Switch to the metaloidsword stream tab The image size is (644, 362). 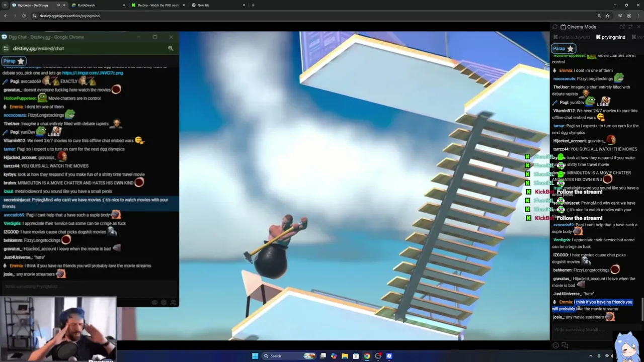(x=572, y=37)
